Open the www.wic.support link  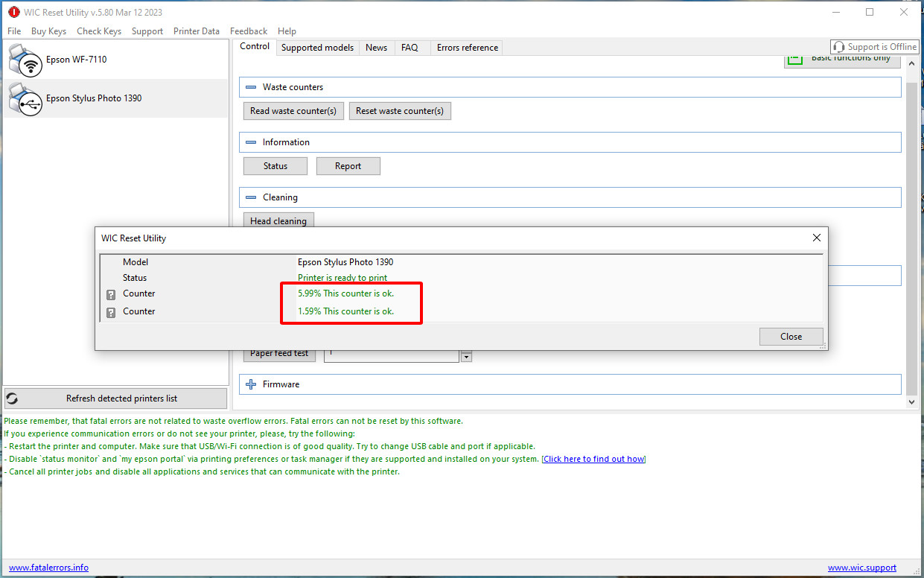point(862,568)
